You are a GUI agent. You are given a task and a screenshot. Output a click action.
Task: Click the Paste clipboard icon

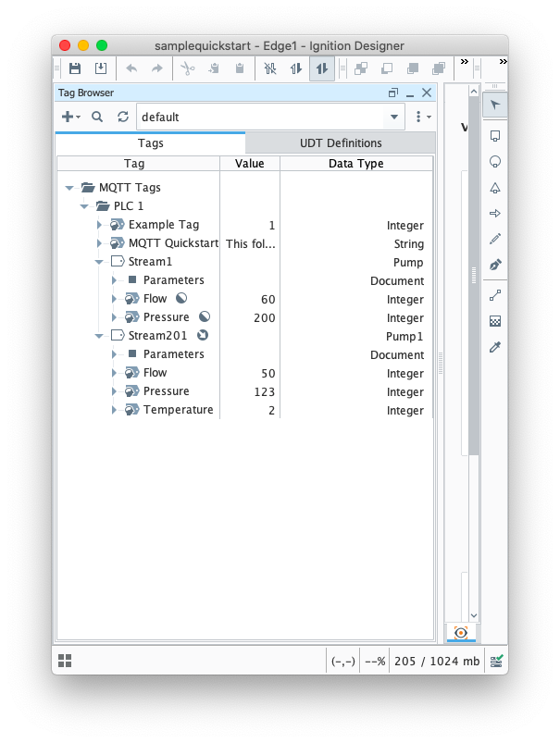coord(240,68)
